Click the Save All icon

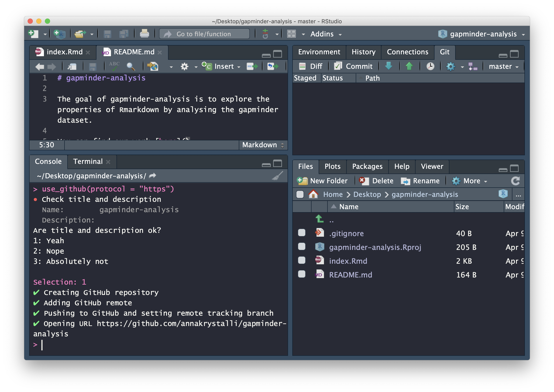pos(124,34)
